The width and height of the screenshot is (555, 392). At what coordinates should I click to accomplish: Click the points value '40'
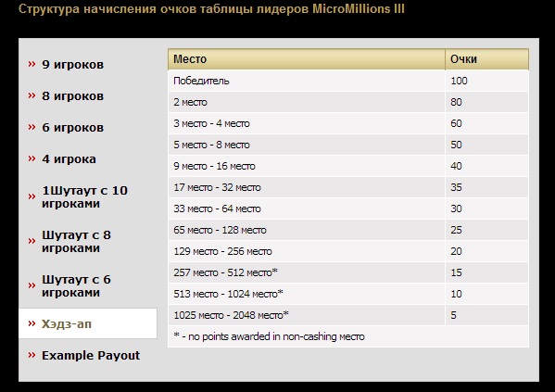point(456,166)
